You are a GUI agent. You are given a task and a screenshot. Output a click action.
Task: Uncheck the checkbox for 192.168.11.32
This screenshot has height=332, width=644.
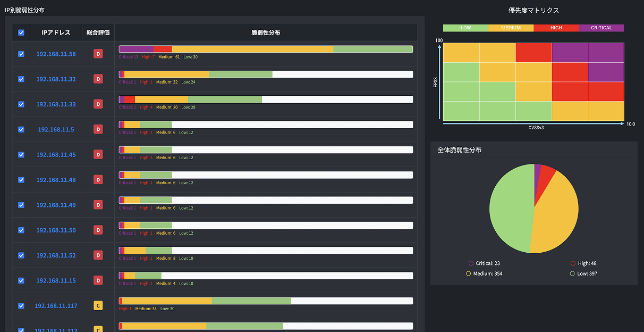(x=21, y=79)
